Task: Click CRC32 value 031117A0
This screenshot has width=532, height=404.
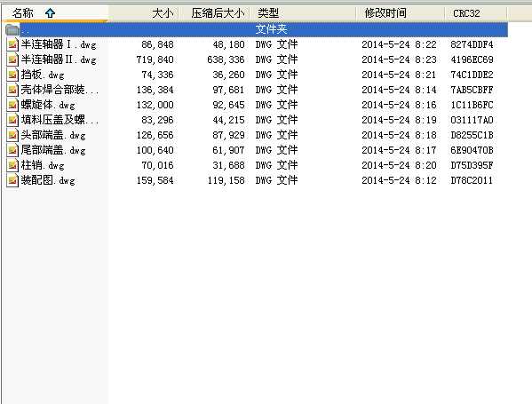Action: click(472, 120)
